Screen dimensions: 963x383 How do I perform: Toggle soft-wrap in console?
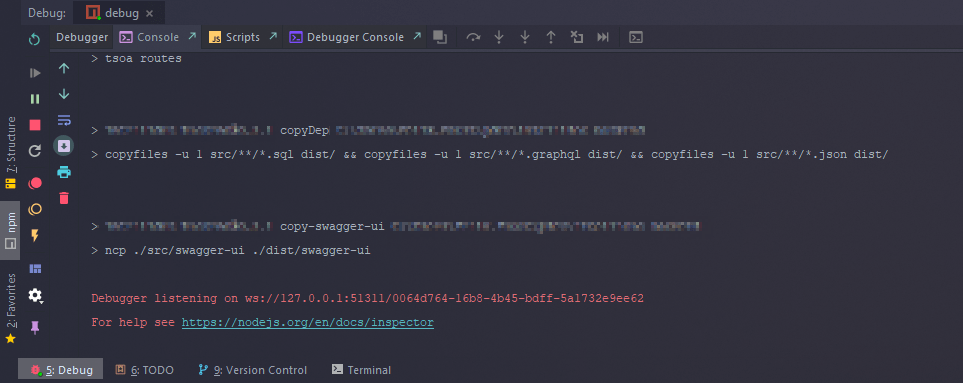coord(64,120)
